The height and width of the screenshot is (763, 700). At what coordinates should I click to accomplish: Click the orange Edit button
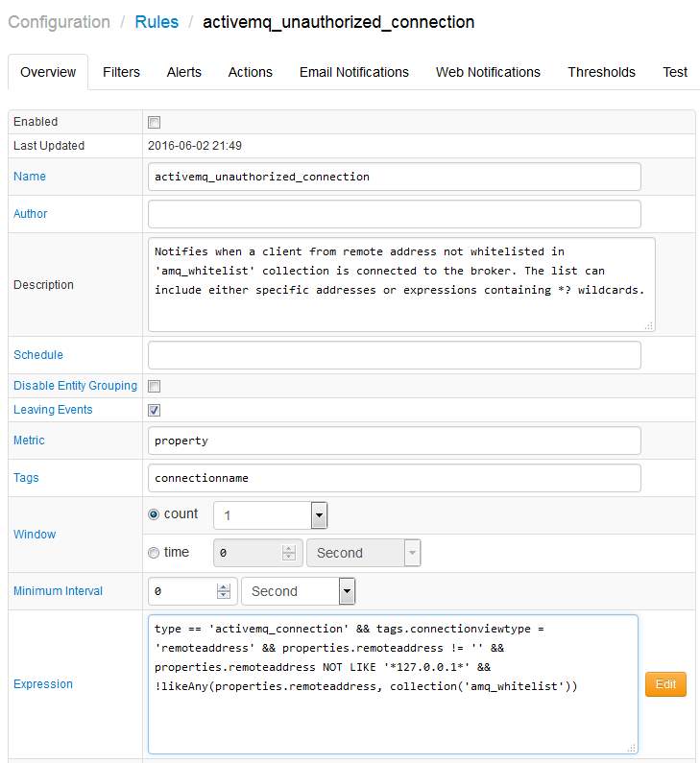665,684
